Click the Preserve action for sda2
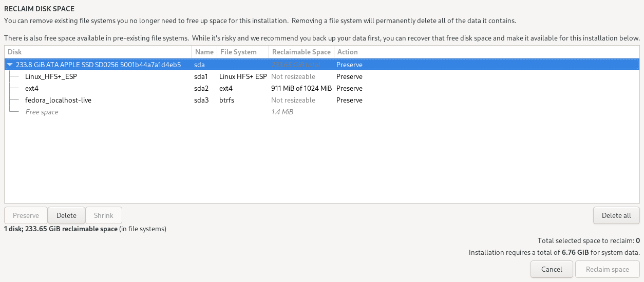The width and height of the screenshot is (644, 282). point(349,89)
